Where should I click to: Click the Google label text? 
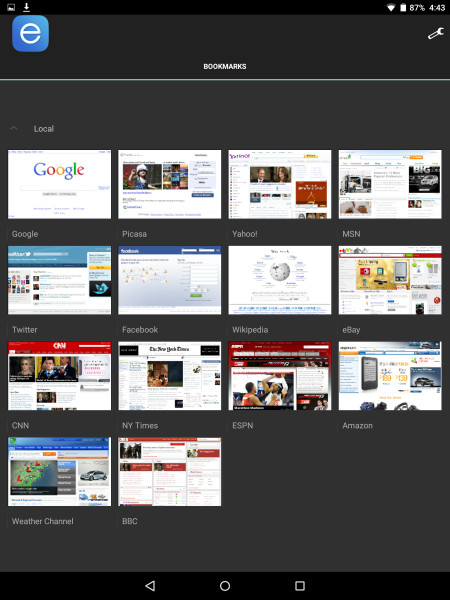tap(25, 234)
